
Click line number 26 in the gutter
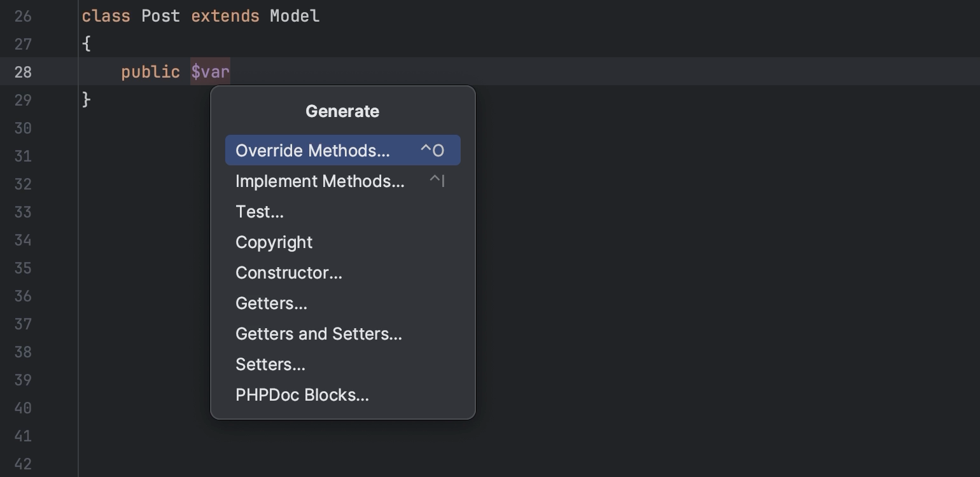[x=24, y=16]
